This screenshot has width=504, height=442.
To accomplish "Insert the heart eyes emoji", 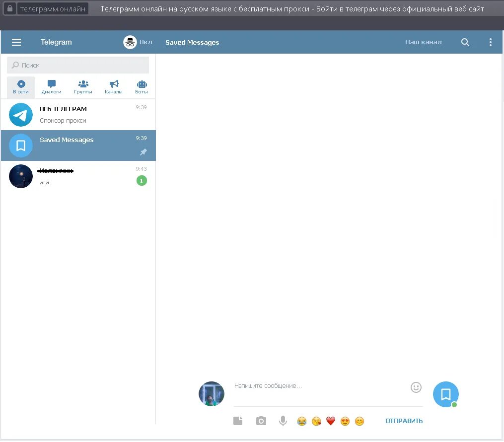I will coord(345,421).
